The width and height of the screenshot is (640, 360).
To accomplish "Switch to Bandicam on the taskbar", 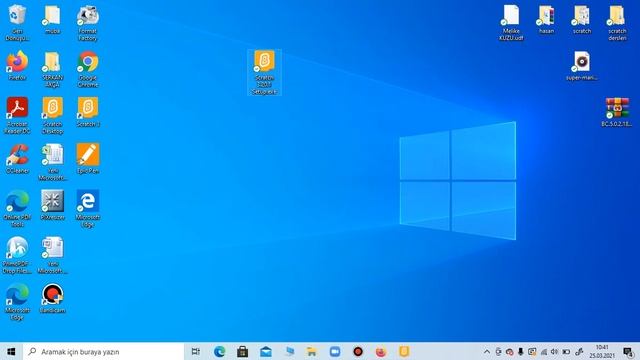I will pos(358,351).
